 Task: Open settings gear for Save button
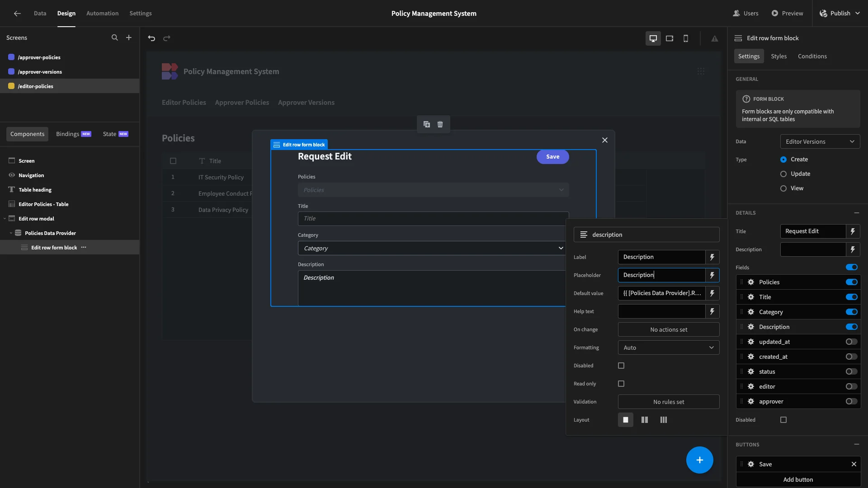click(751, 464)
